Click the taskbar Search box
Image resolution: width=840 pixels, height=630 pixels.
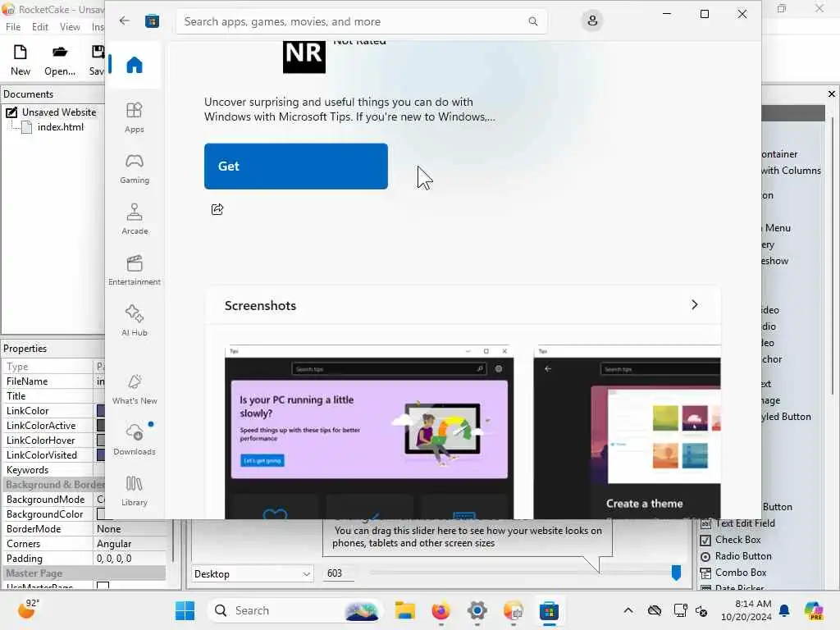(294, 610)
